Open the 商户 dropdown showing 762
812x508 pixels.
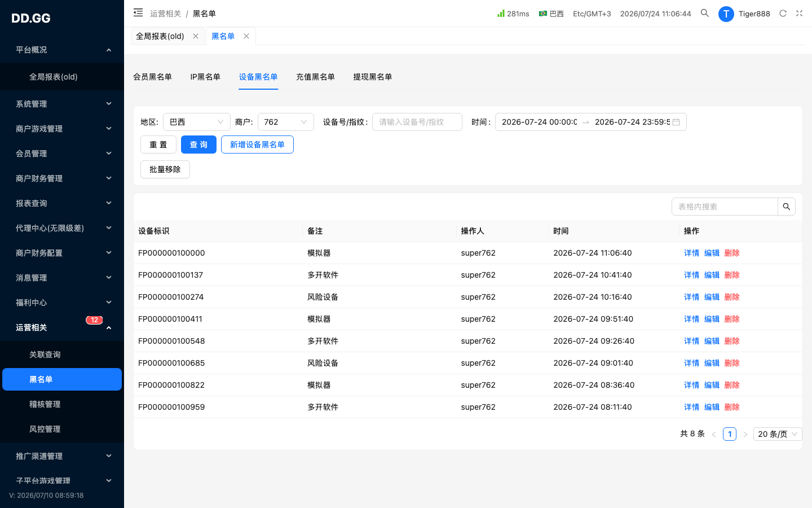coord(286,122)
